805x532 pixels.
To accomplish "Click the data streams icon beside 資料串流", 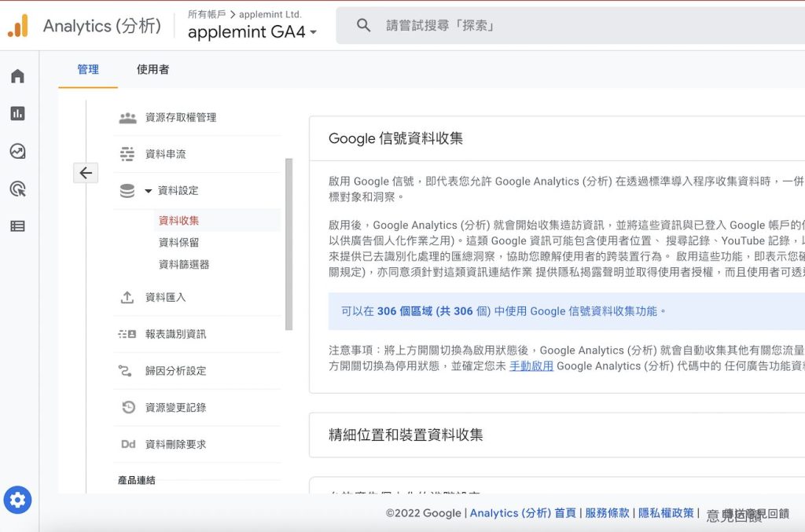I will point(127,154).
